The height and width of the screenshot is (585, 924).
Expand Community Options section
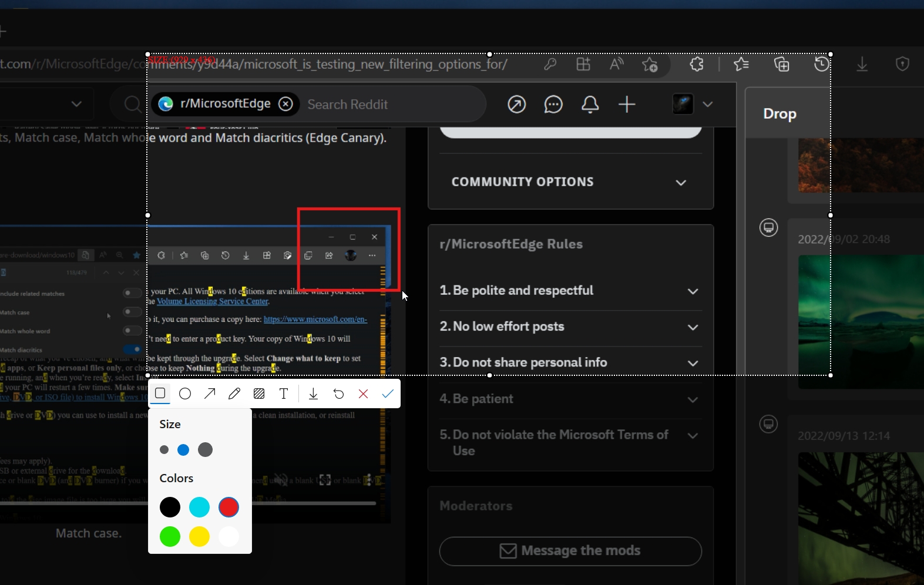pos(570,182)
